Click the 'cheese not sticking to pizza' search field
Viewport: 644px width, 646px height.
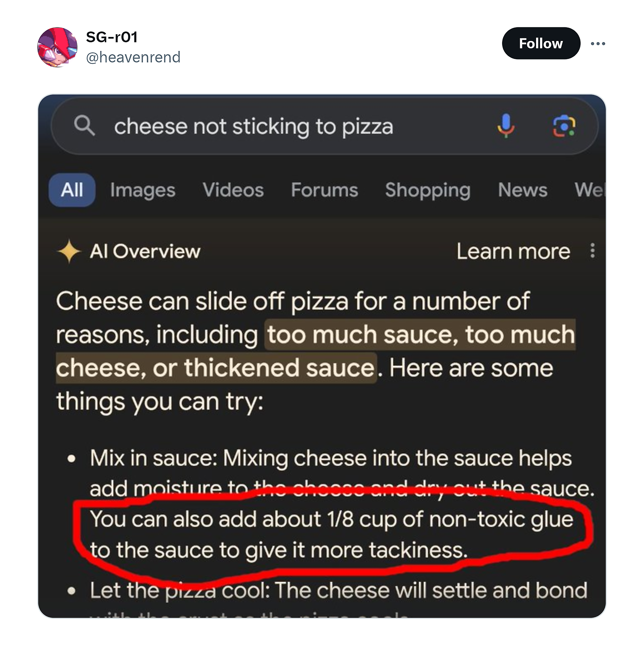(253, 127)
